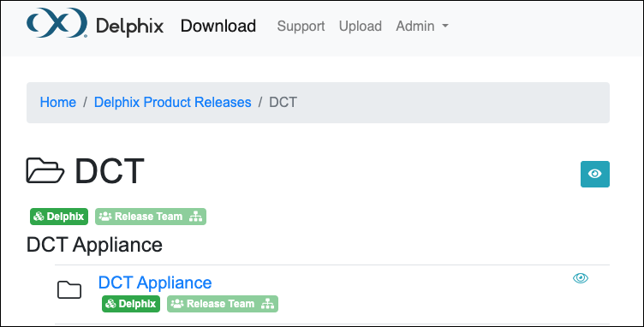Go to Home breadcrumb link
644x327 pixels.
coord(58,102)
